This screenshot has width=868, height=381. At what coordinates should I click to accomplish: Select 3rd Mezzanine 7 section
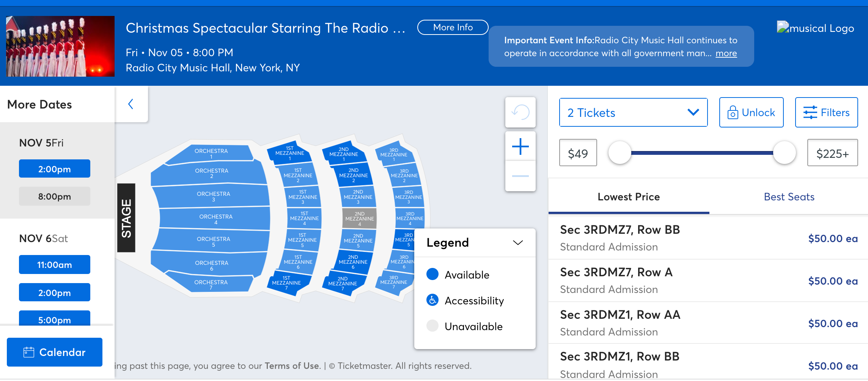point(395,283)
